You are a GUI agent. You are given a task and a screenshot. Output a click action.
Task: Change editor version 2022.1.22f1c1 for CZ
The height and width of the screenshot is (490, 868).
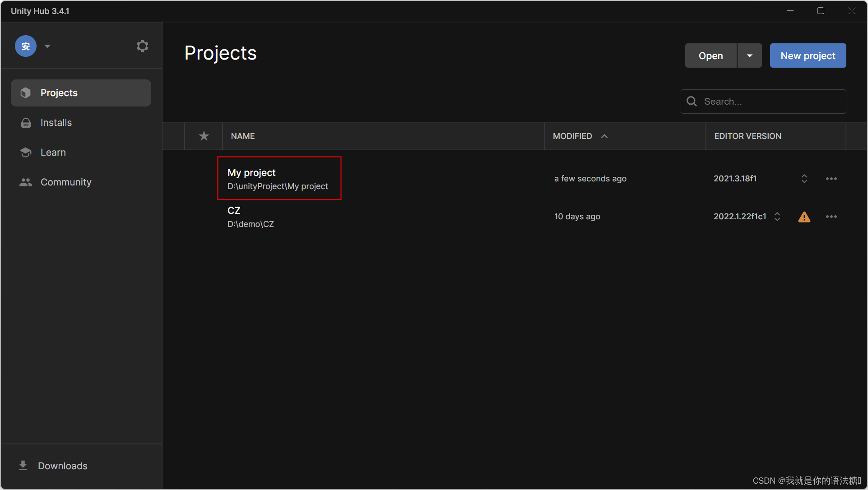pyautogui.click(x=777, y=217)
